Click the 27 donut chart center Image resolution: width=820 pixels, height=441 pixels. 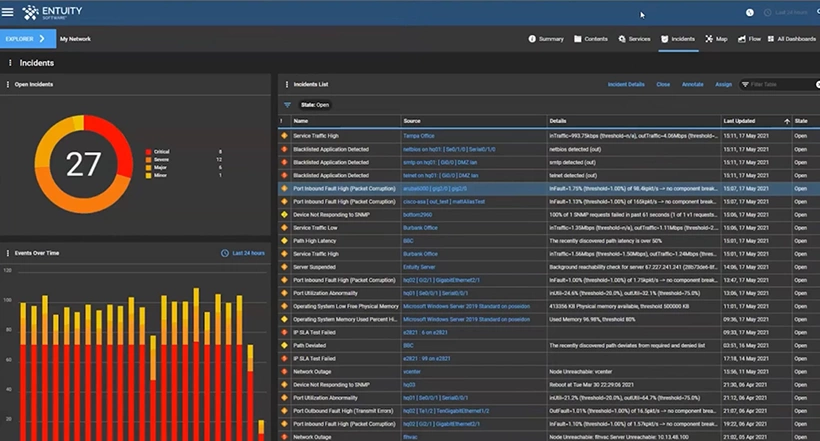(83, 164)
